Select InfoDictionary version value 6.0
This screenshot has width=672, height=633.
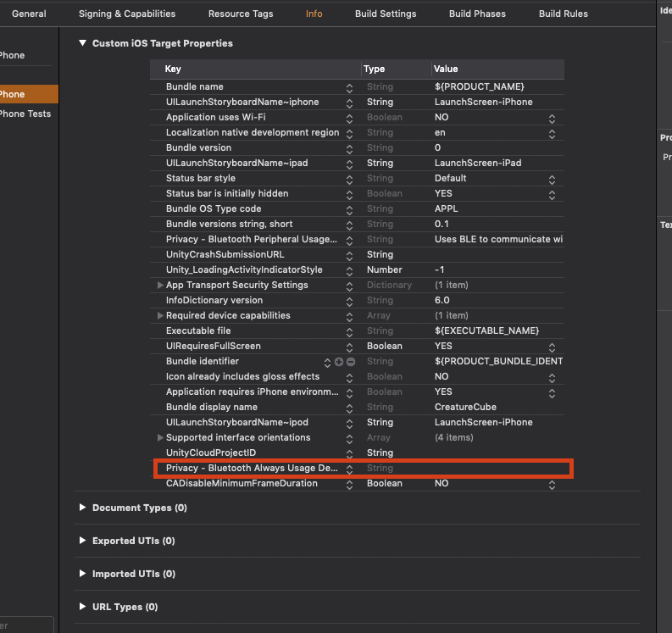coord(442,301)
